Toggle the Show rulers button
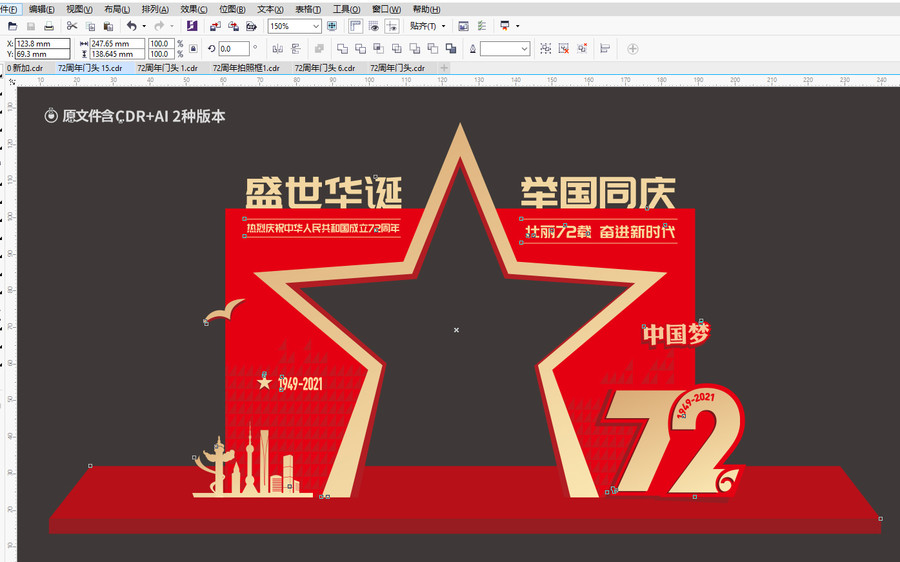 (x=355, y=26)
